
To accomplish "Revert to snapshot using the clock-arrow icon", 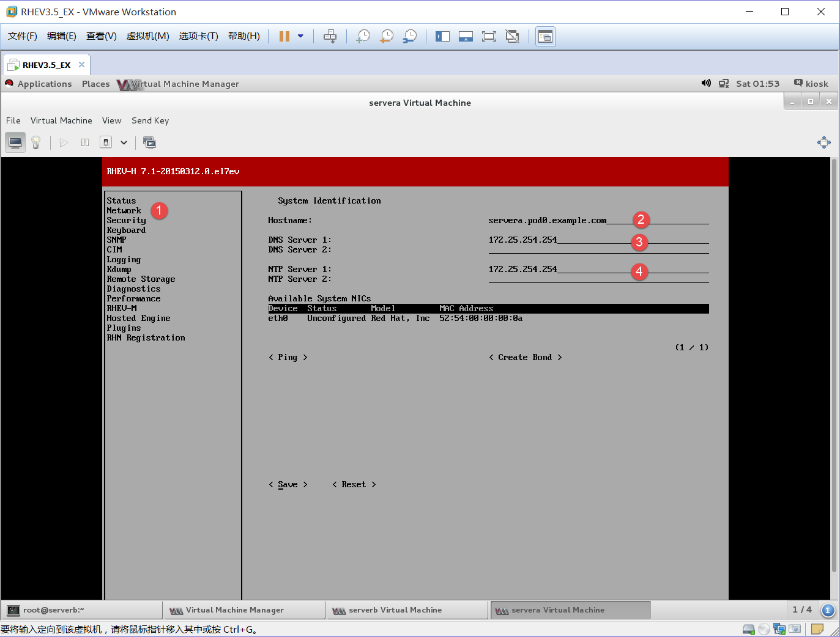I will click(387, 36).
